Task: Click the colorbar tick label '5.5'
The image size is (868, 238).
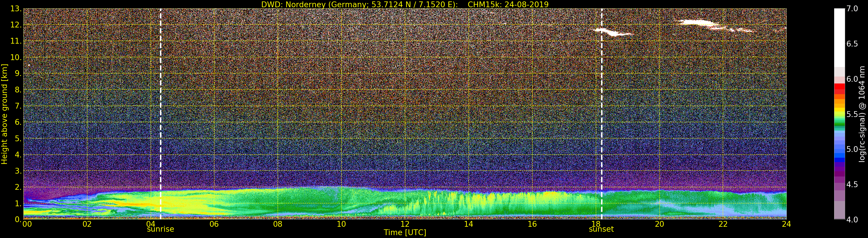Action: tap(852, 114)
